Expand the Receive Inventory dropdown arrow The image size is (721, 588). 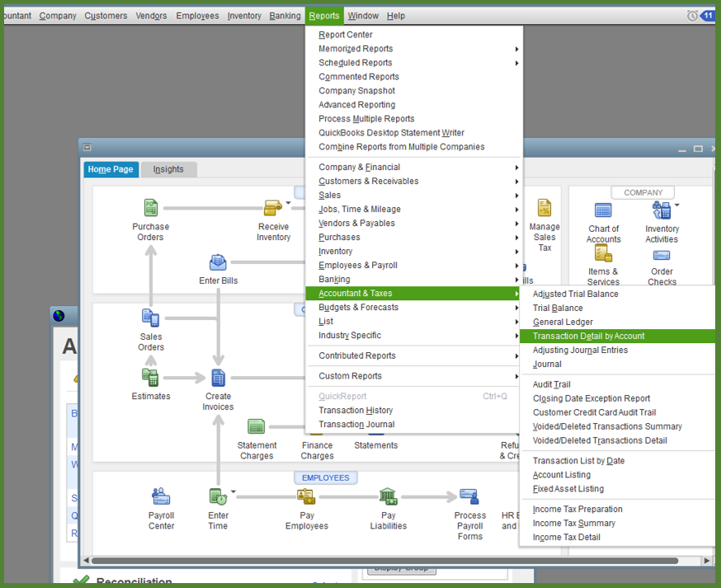[288, 202]
